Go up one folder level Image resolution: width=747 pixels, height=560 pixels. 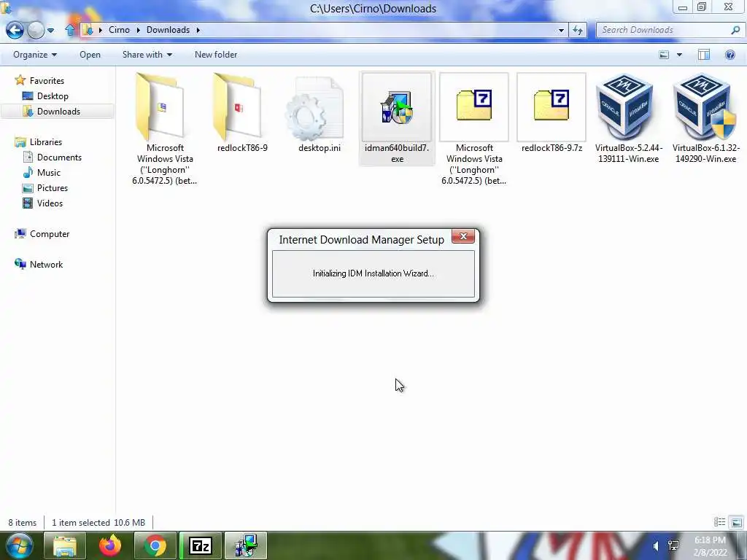(69, 30)
